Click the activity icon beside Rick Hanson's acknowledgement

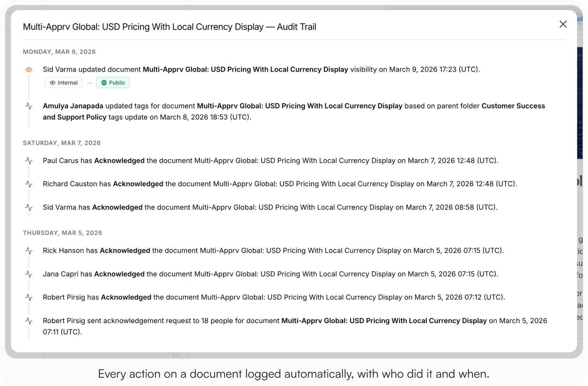pyautogui.click(x=29, y=251)
